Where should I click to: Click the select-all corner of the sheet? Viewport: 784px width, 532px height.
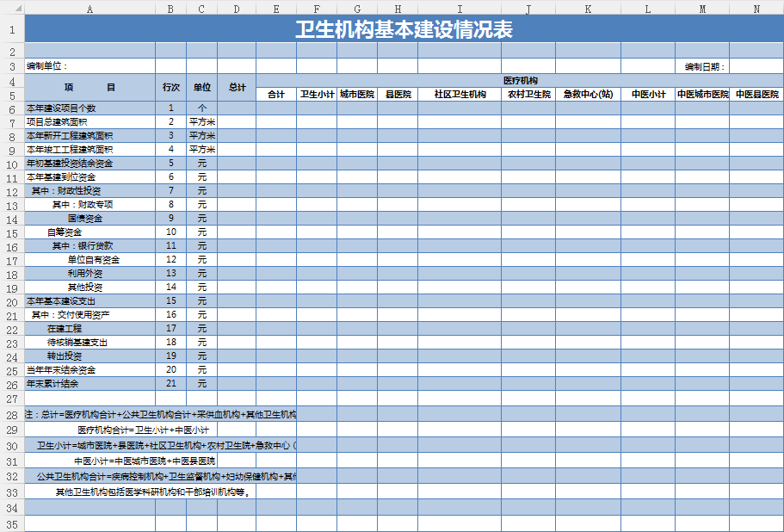[x=11, y=8]
